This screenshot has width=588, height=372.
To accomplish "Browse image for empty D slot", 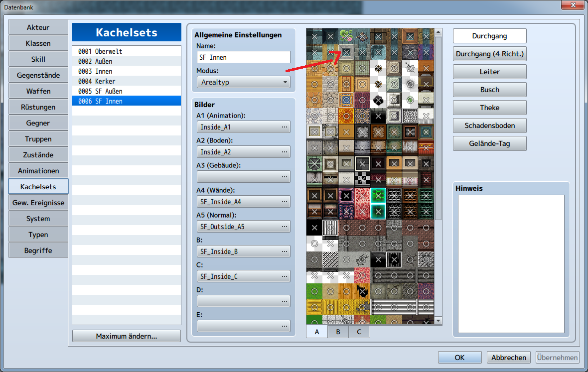I will [x=285, y=301].
